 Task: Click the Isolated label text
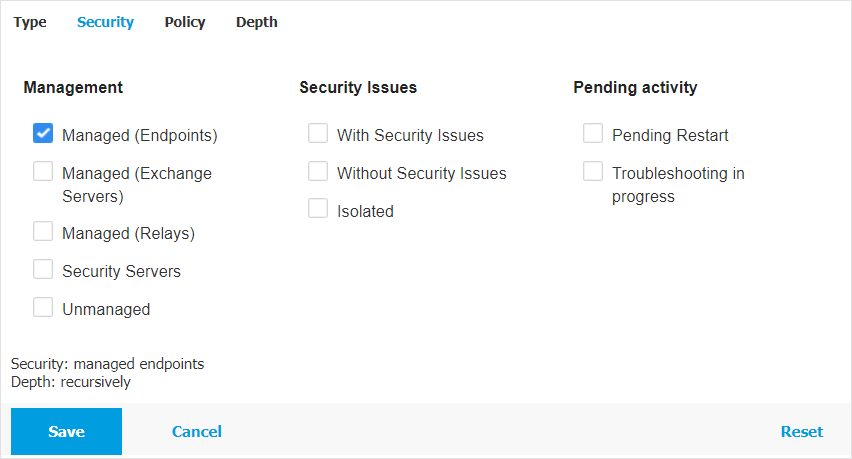[365, 211]
